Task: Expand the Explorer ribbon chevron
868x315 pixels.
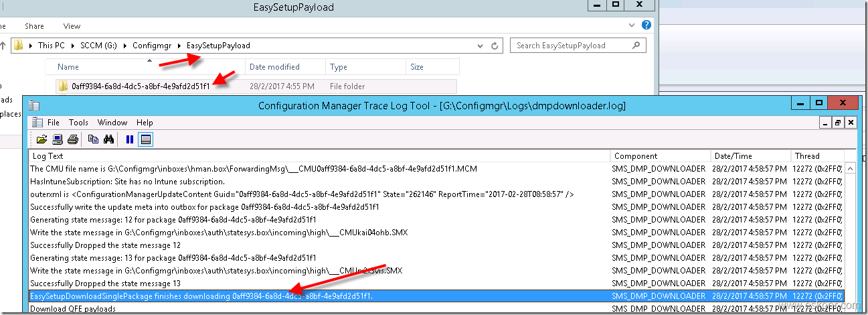Action: [x=633, y=25]
